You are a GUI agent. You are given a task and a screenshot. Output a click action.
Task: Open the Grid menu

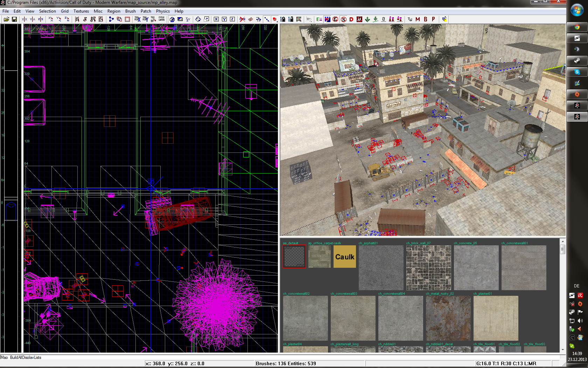[x=65, y=11]
